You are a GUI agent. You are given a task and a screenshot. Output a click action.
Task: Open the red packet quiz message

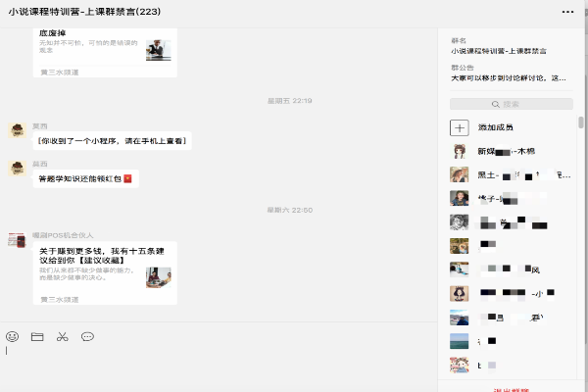click(x=85, y=178)
